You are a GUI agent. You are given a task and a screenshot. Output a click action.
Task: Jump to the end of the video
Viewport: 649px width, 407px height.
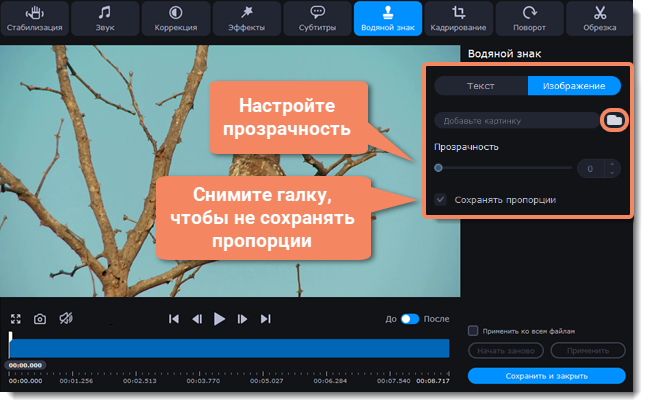(265, 319)
